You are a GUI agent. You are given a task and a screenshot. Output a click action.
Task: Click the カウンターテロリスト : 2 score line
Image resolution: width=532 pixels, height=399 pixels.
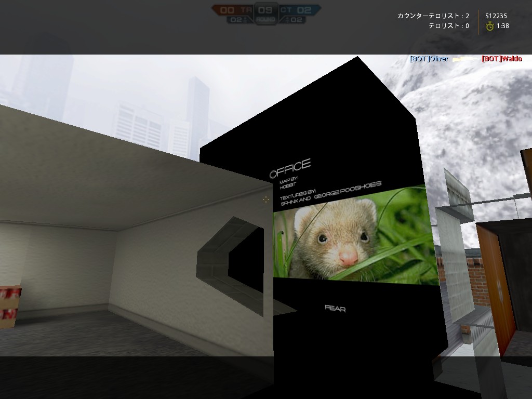(433, 16)
